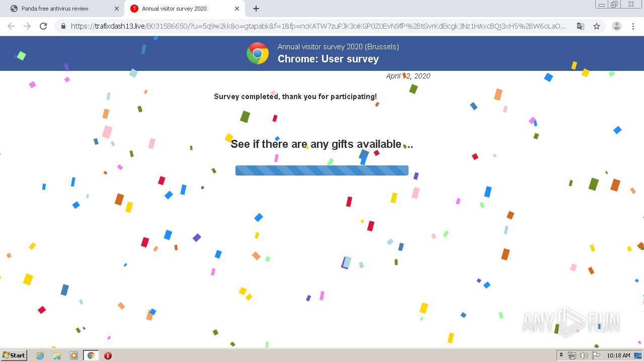Close the Panda free antivirus review tab
Viewport: 644px width, 362px height.
coord(117,9)
